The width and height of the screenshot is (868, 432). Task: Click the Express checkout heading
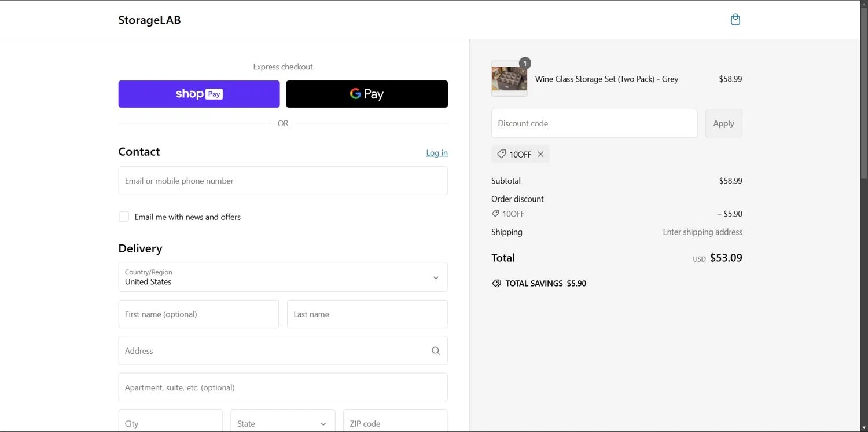tap(283, 67)
